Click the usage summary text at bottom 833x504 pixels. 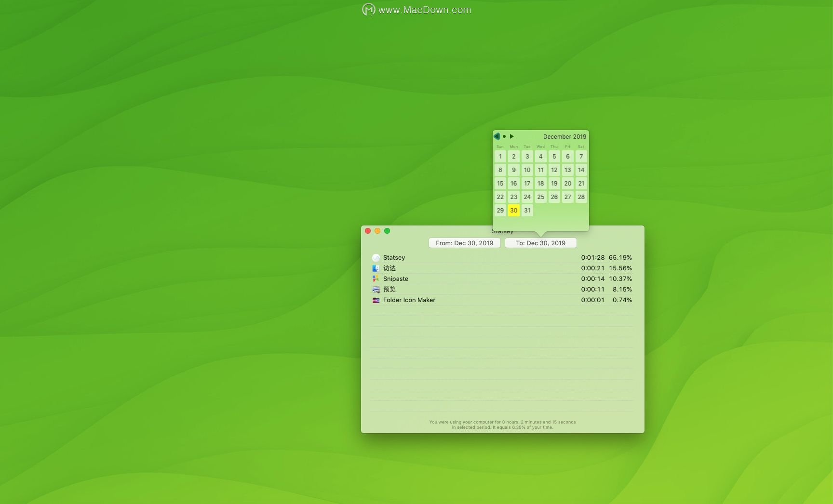point(502,424)
